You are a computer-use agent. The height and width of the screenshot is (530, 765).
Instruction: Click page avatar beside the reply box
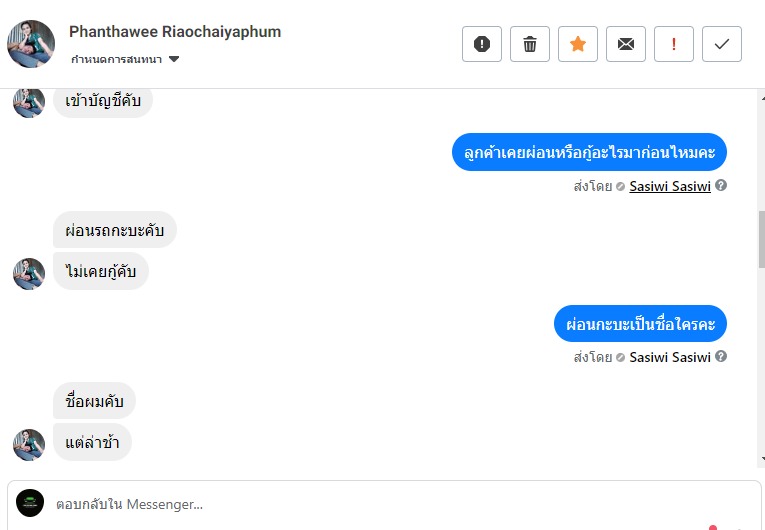click(30, 503)
